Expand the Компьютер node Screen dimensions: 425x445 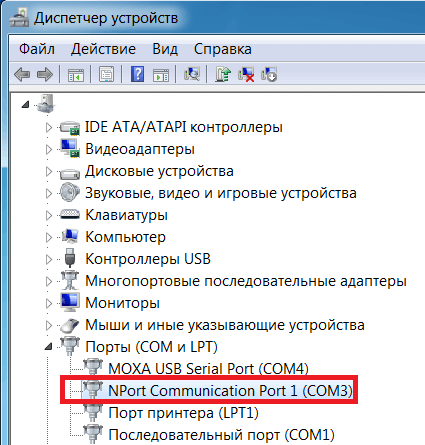[49, 237]
